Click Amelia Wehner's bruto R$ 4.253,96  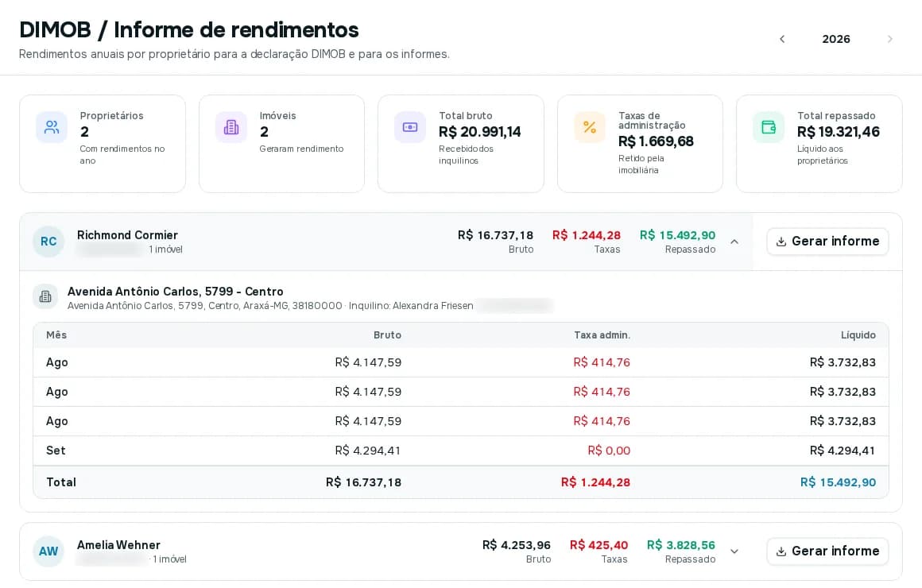(517, 545)
